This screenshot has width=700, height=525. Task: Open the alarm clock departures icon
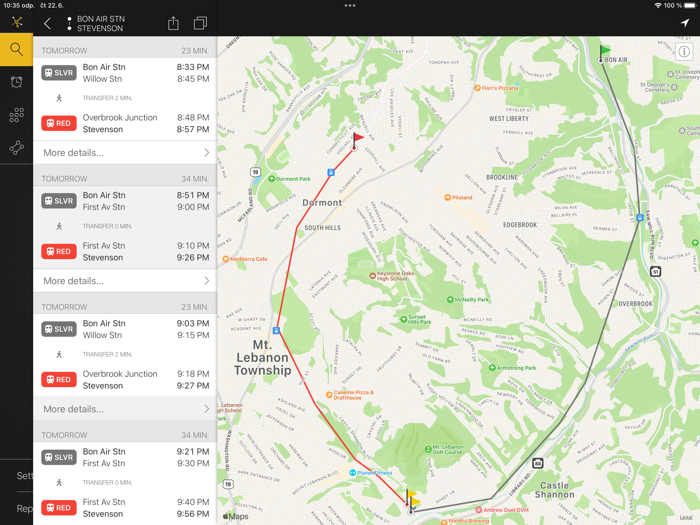17,82
